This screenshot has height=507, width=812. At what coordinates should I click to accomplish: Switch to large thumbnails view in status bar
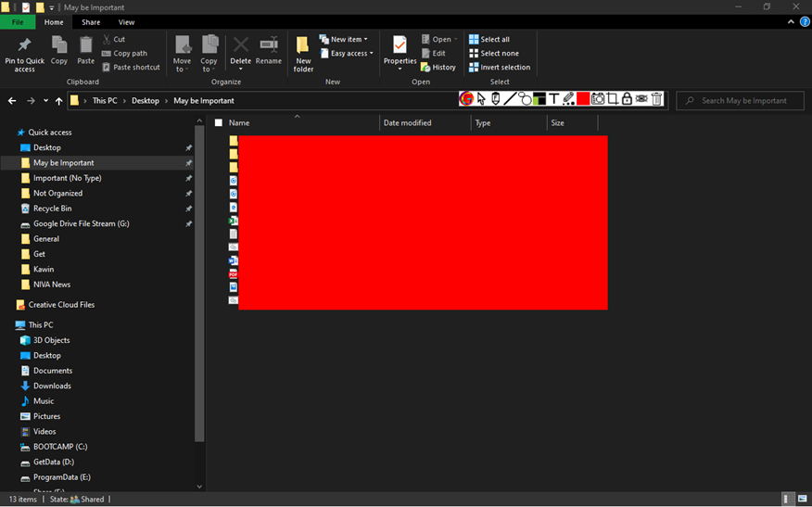(x=801, y=499)
